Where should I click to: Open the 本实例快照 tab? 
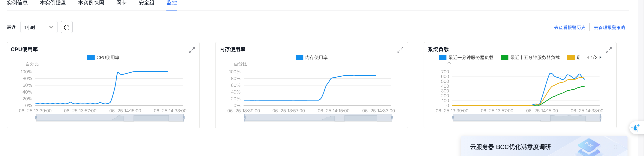pos(91,3)
